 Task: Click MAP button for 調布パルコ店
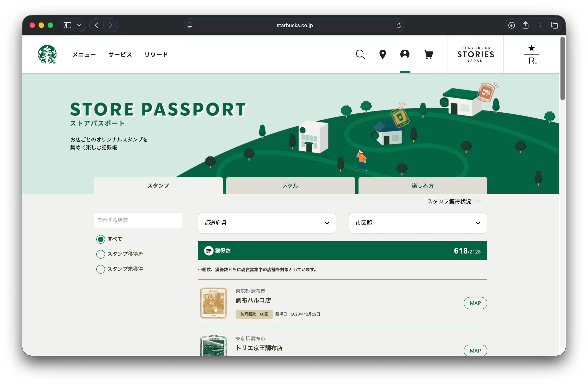point(475,303)
